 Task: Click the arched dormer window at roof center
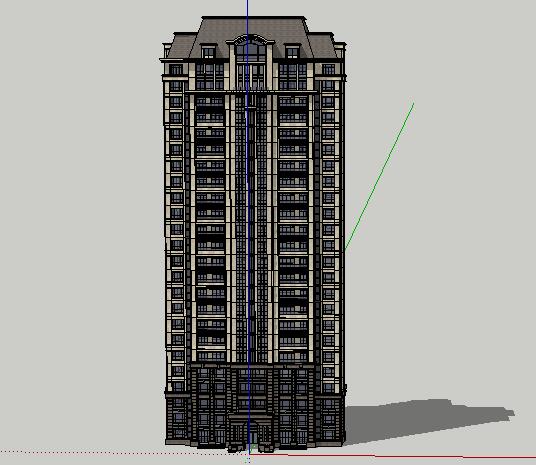[x=250, y=49]
